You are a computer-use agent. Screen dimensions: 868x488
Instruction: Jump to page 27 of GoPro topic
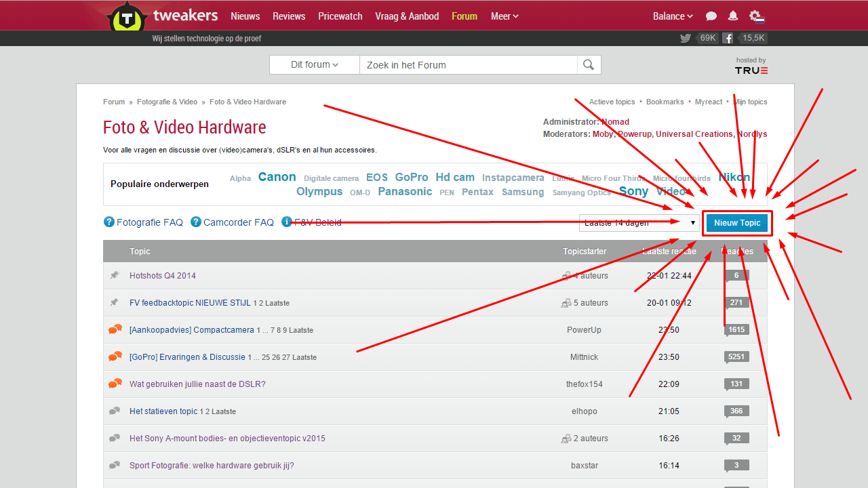[286, 357]
